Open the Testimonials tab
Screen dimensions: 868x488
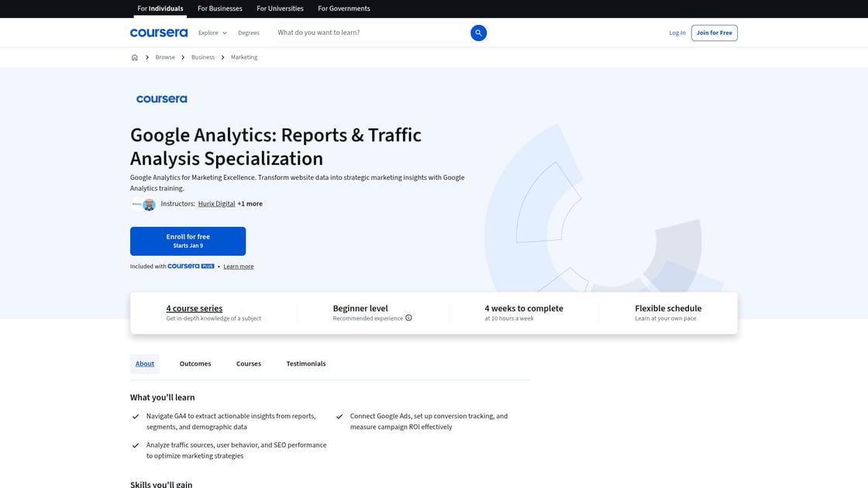click(x=306, y=364)
